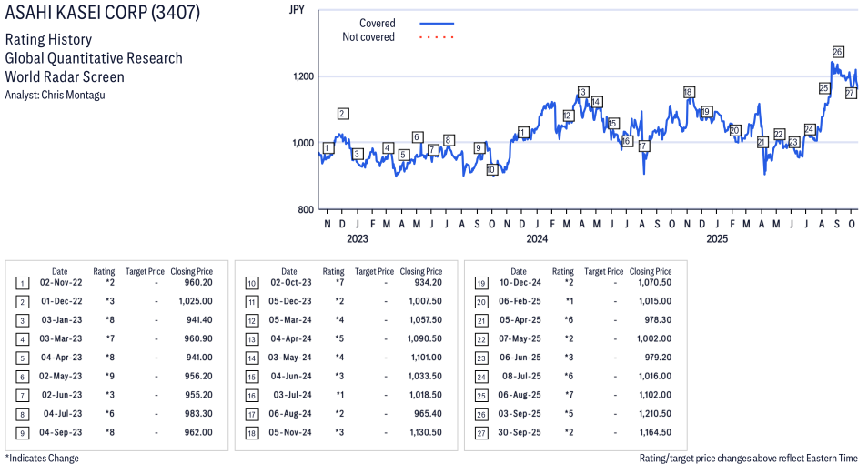Select marker 18 on the price chart

coord(689,92)
